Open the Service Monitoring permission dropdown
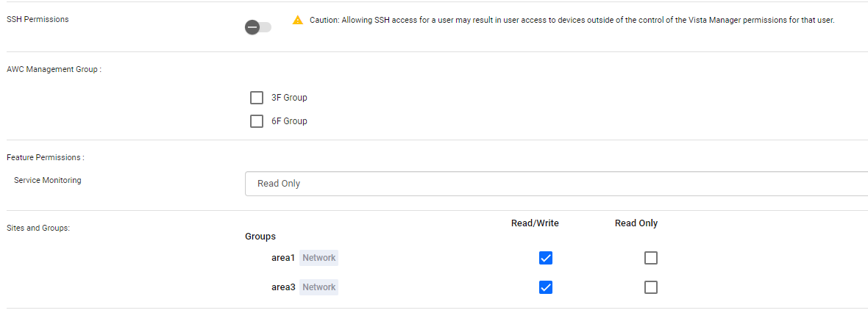This screenshot has height=313, width=868. tap(556, 184)
